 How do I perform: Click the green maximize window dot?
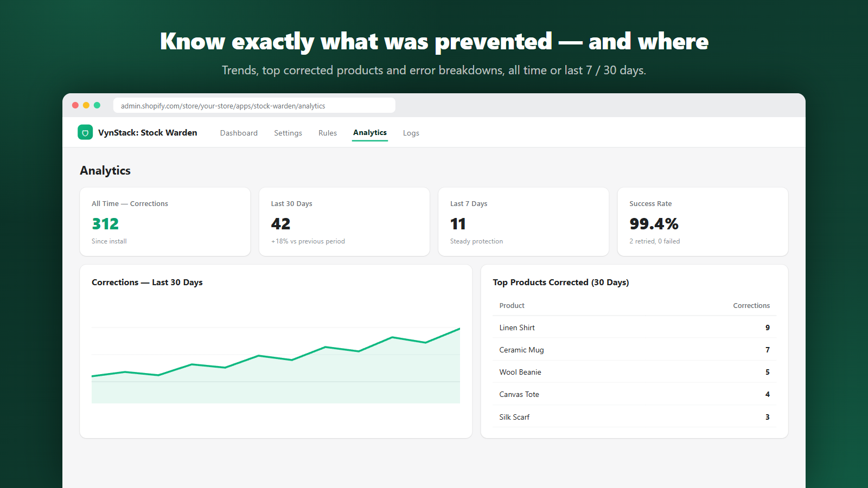[97, 105]
